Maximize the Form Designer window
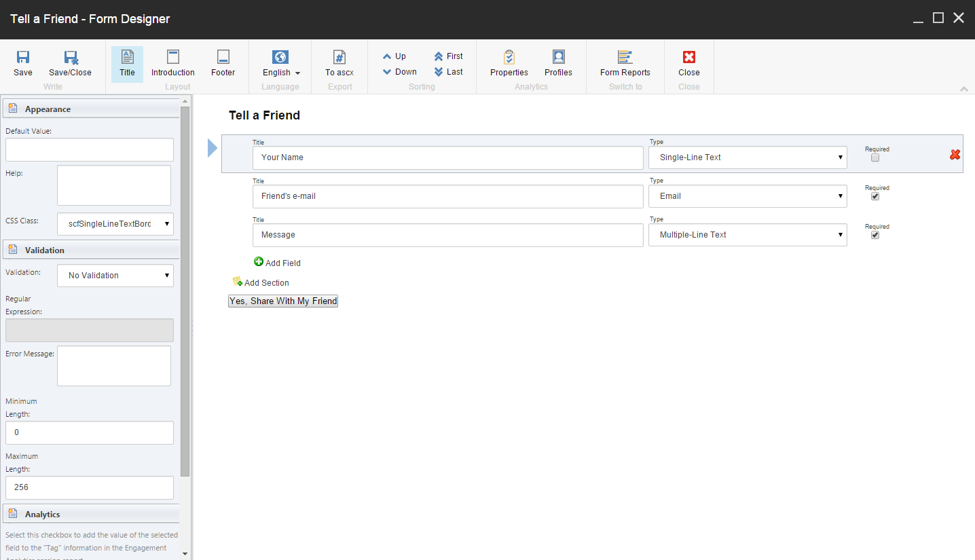Image resolution: width=975 pixels, height=560 pixels. 938,18
